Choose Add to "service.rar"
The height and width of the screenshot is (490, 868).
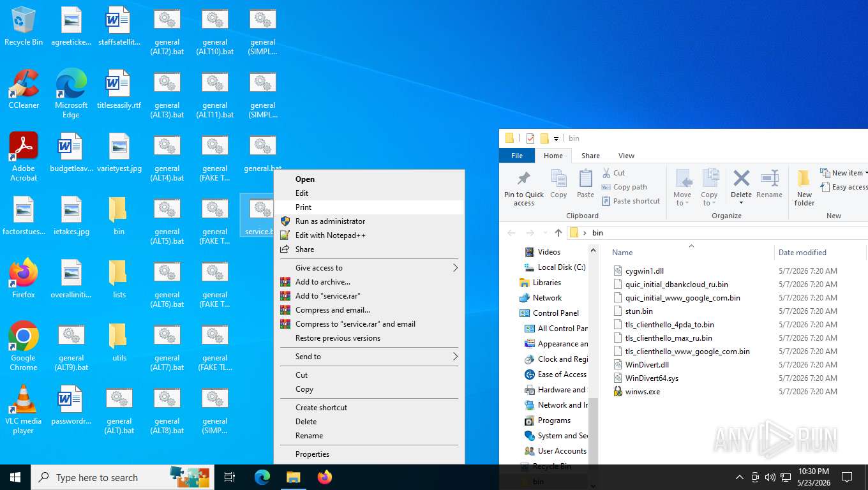point(369,296)
